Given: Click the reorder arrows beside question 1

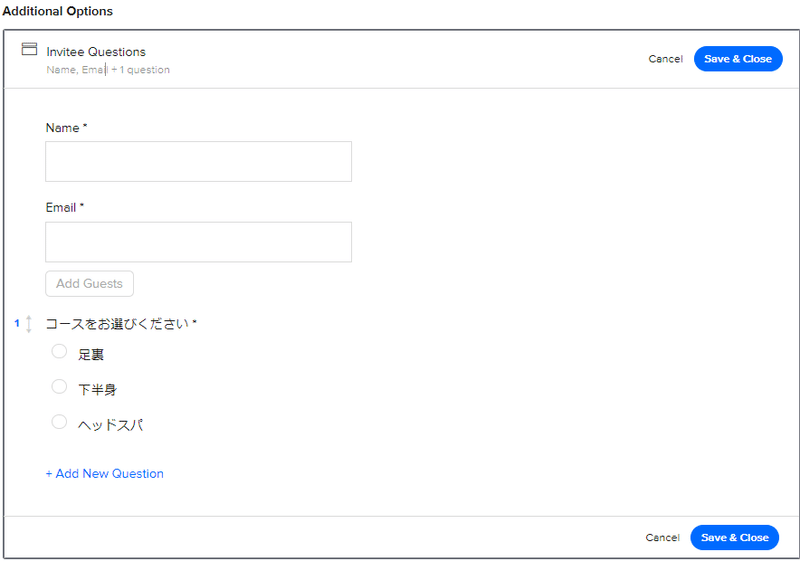Looking at the screenshot, I should [29, 324].
